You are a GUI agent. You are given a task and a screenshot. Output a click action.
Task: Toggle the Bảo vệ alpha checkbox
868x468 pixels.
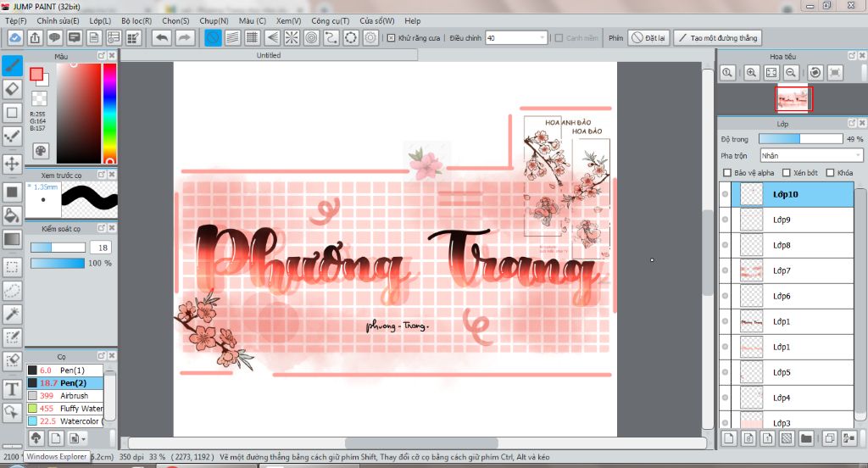tap(727, 173)
